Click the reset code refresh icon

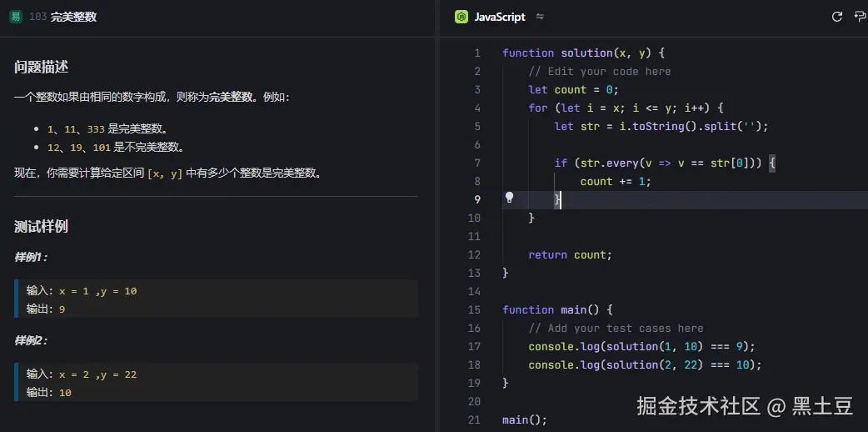(x=837, y=17)
